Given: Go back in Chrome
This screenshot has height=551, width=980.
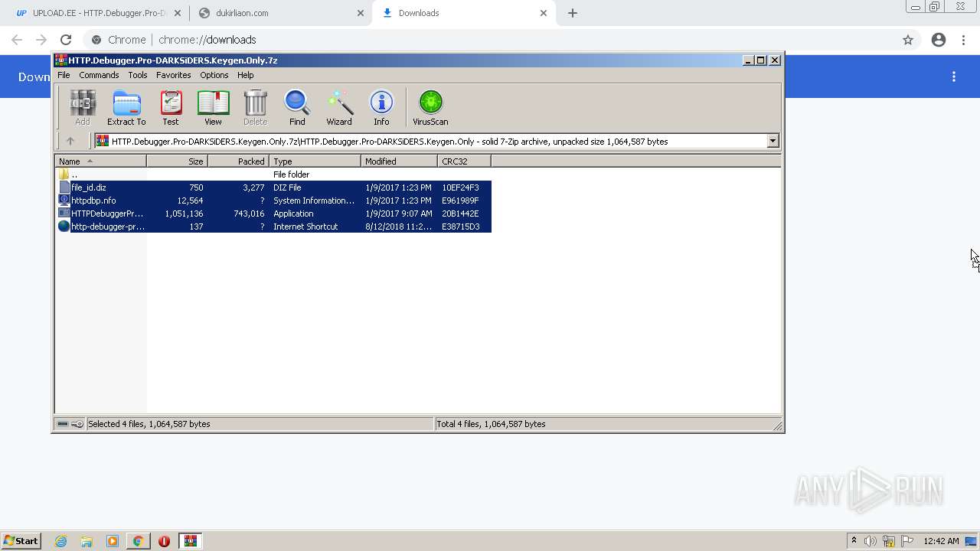Looking at the screenshot, I should click(x=17, y=40).
